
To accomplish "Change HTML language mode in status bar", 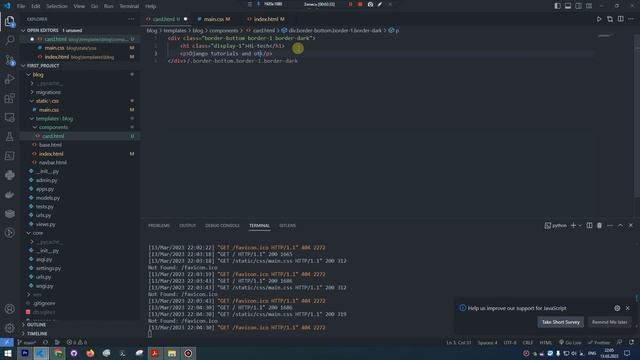I will point(546,342).
